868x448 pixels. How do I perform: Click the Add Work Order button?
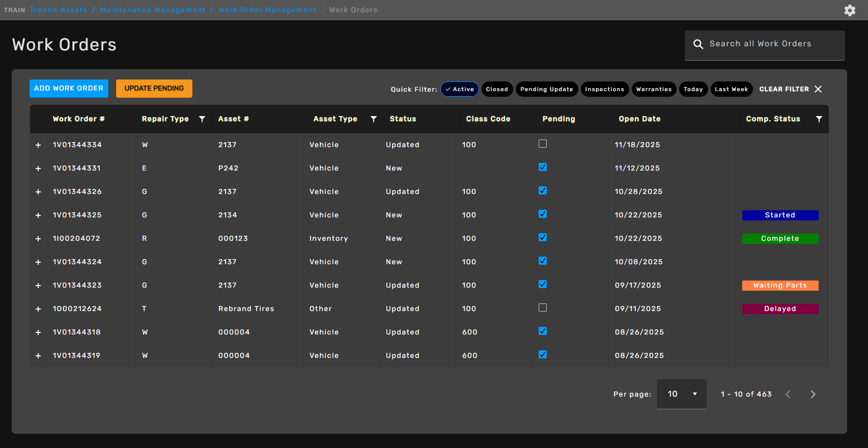coord(69,89)
